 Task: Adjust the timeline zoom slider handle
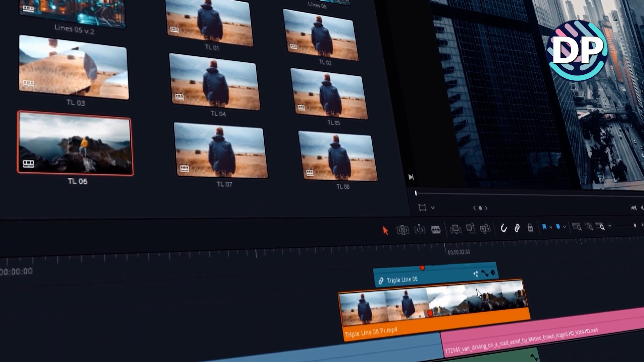(635, 226)
